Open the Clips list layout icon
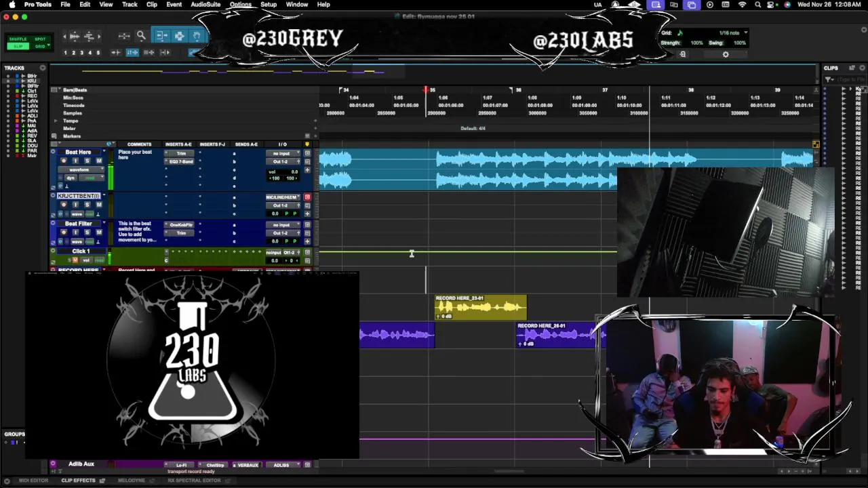This screenshot has height=488, width=868. (853, 68)
